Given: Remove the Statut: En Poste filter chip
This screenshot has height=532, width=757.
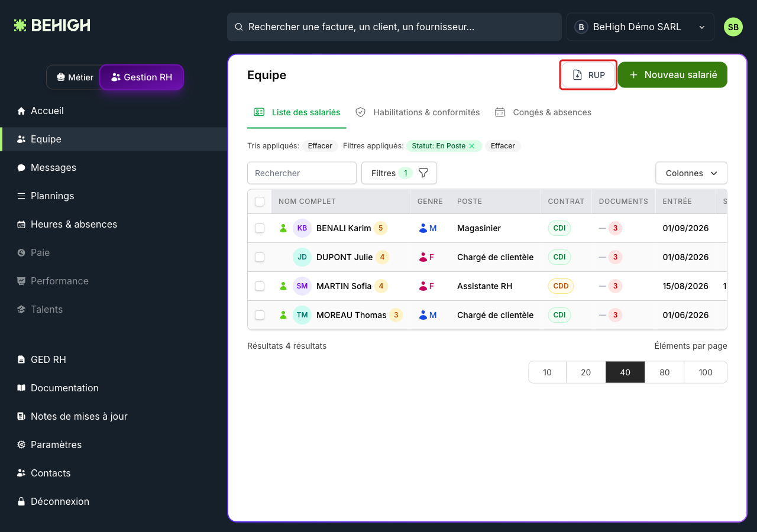Looking at the screenshot, I should click(x=472, y=146).
